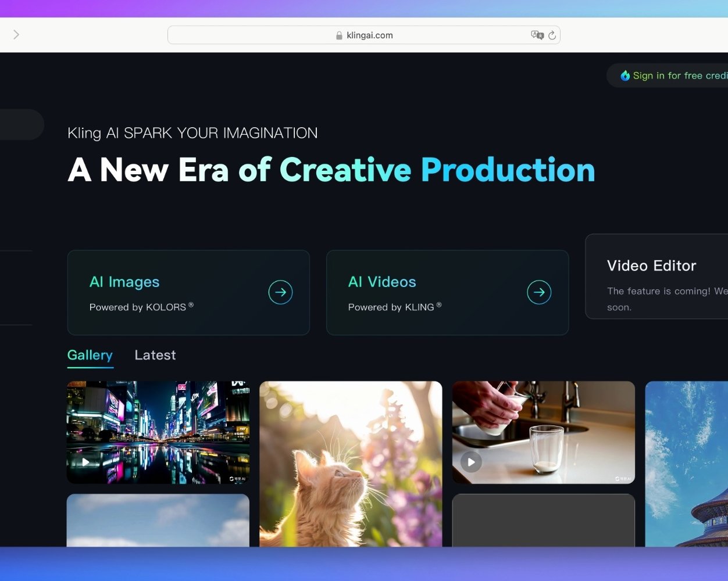728x581 pixels.
Task: Open the neon city reflection thumbnail
Action: pos(158,432)
